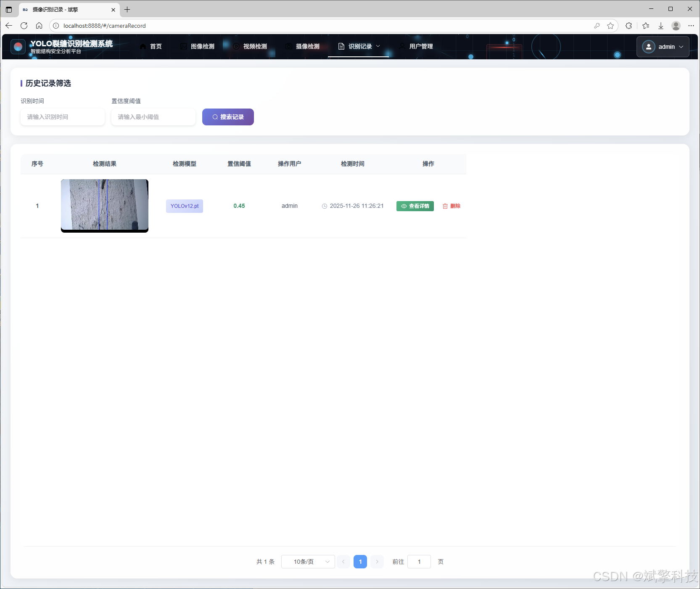Click the 历史记录筛选 section heading

pos(48,83)
